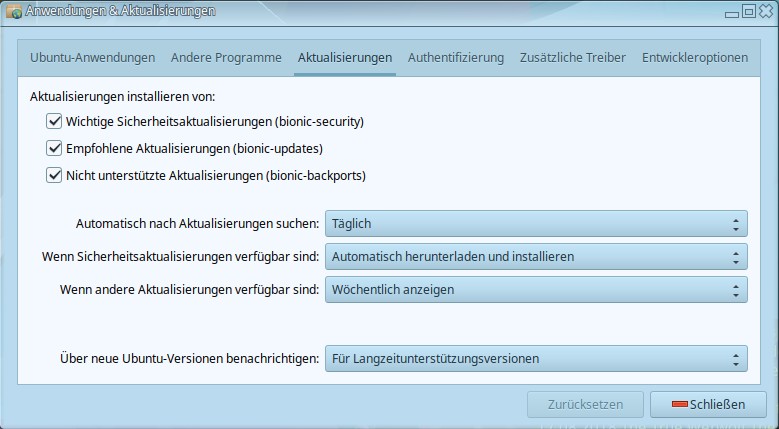Toggle Empfohlene Aktualisierungen (bionic-updates) checkbox
This screenshot has width=779, height=429.
[x=54, y=148]
